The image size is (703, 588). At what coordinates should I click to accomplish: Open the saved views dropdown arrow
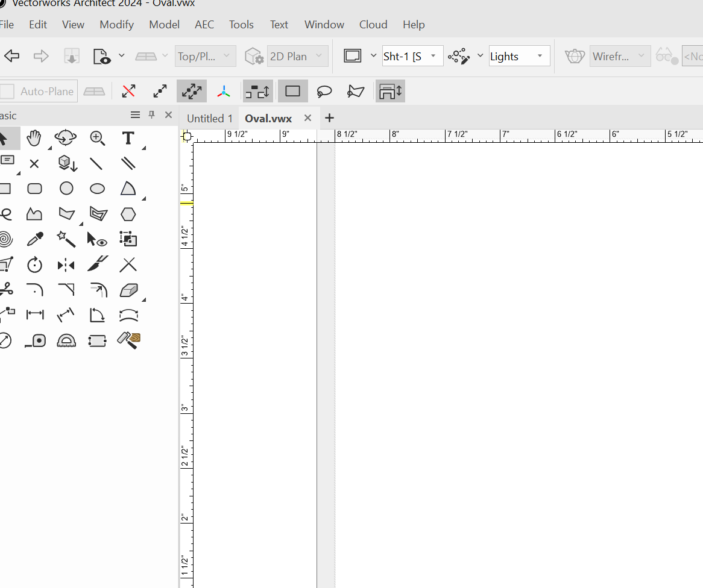tap(121, 56)
